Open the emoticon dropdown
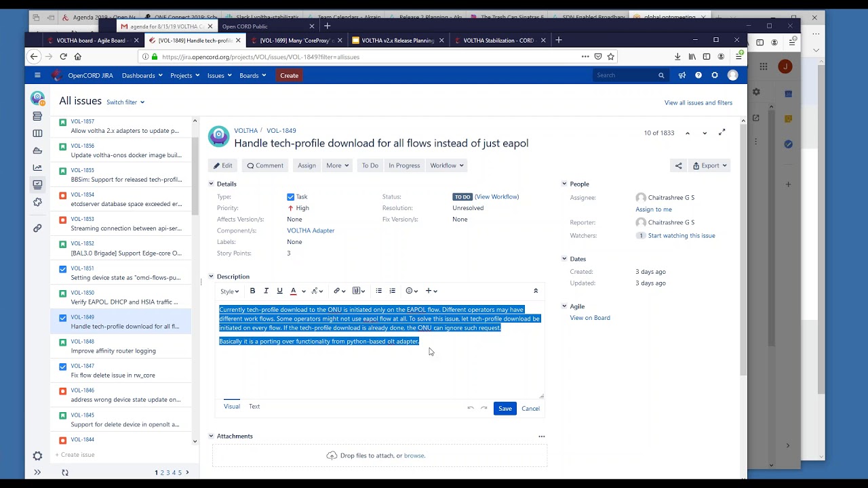This screenshot has width=868, height=488. 412,291
